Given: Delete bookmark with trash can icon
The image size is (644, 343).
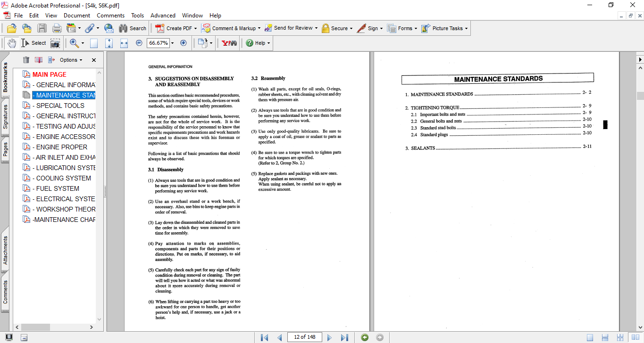Looking at the screenshot, I should point(26,60).
